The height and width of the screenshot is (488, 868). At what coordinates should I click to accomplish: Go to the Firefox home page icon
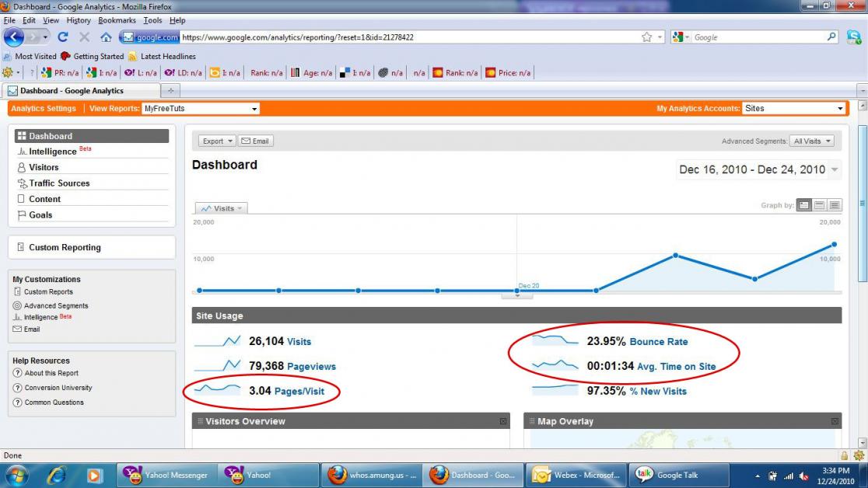click(106, 37)
